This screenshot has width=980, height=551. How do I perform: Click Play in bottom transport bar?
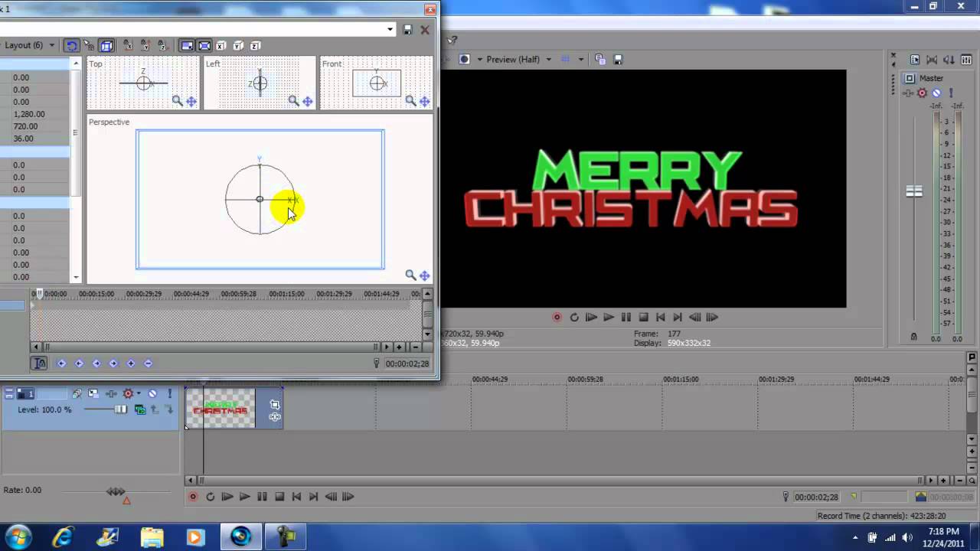point(244,497)
